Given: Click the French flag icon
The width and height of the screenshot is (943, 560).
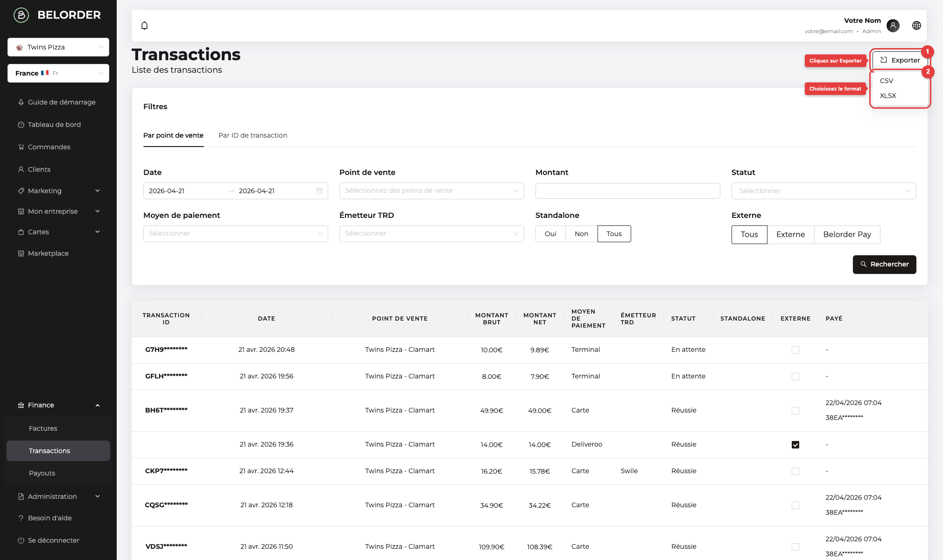Looking at the screenshot, I should pyautogui.click(x=45, y=73).
